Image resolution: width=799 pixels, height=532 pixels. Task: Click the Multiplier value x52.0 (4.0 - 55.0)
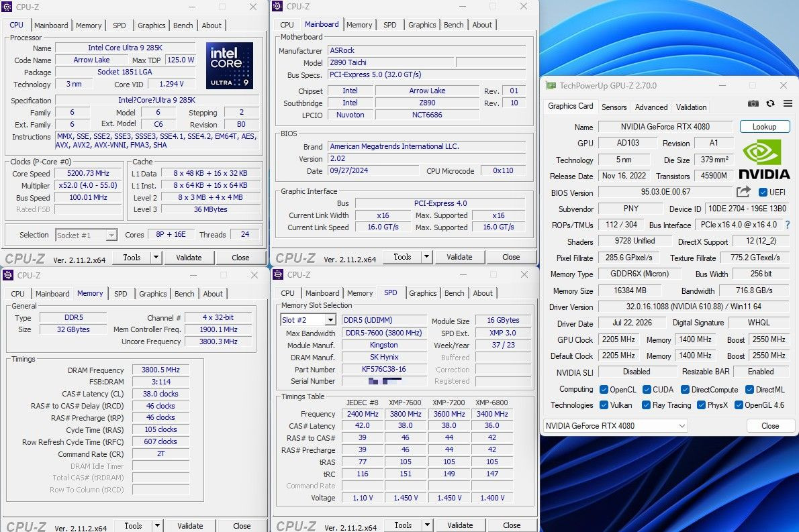[88, 185]
